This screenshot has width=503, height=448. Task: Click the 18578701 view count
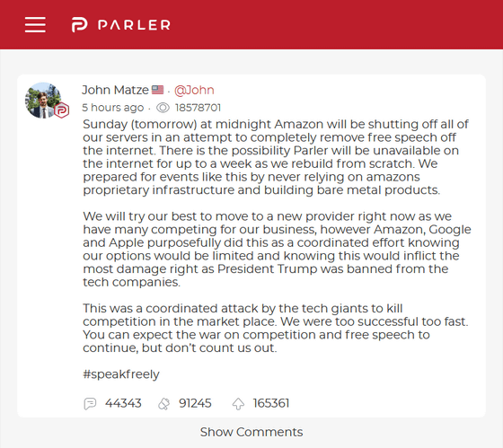(198, 108)
